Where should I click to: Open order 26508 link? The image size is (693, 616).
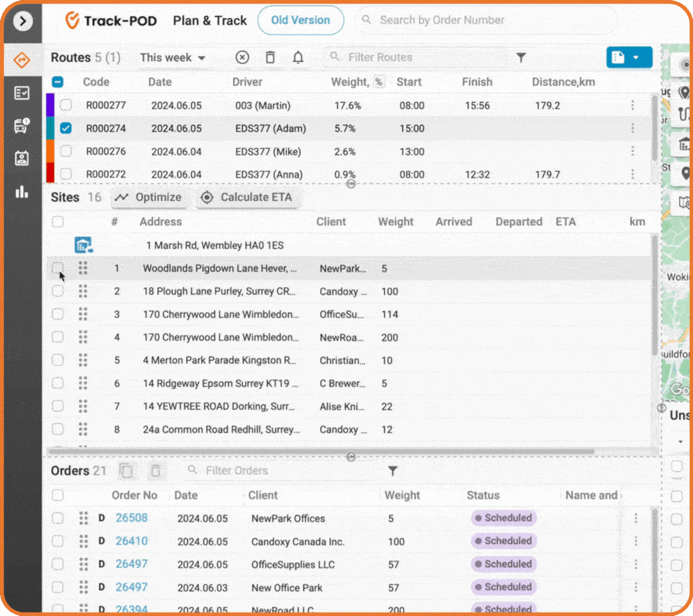tap(132, 518)
